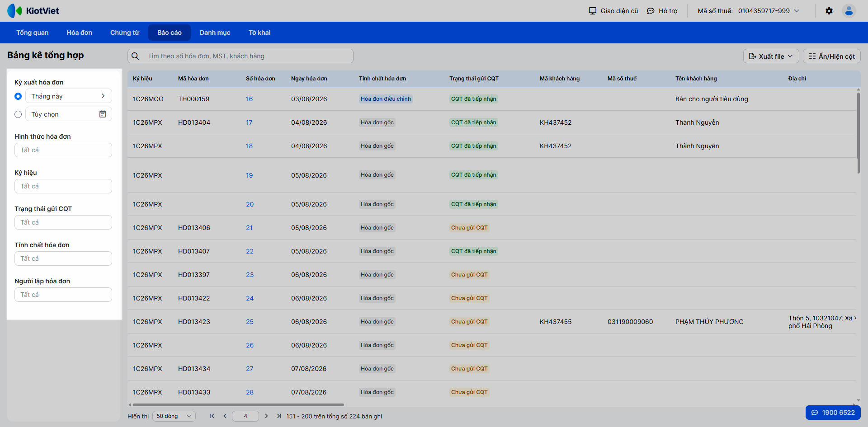Image resolution: width=868 pixels, height=427 pixels.
Task: Expand the Xuất file dropdown
Action: 771,56
